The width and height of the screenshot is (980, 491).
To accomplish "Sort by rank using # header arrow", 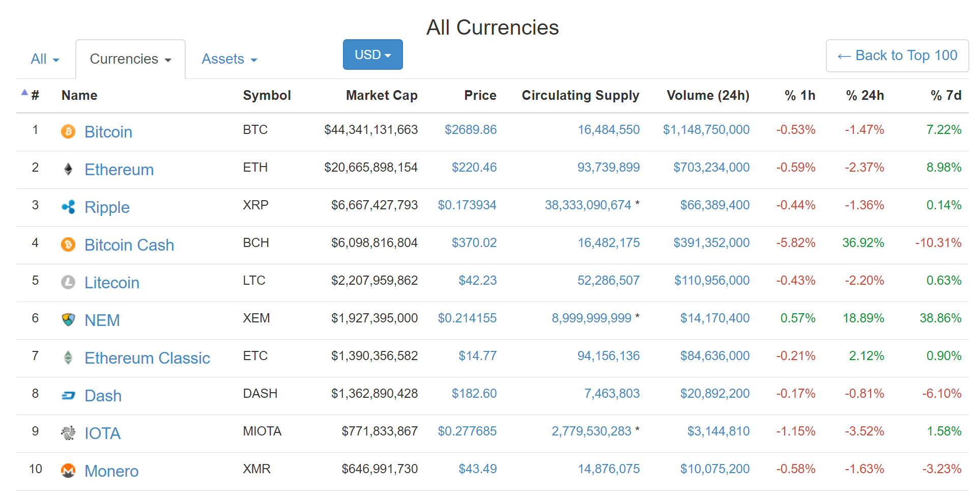I will tap(24, 93).
